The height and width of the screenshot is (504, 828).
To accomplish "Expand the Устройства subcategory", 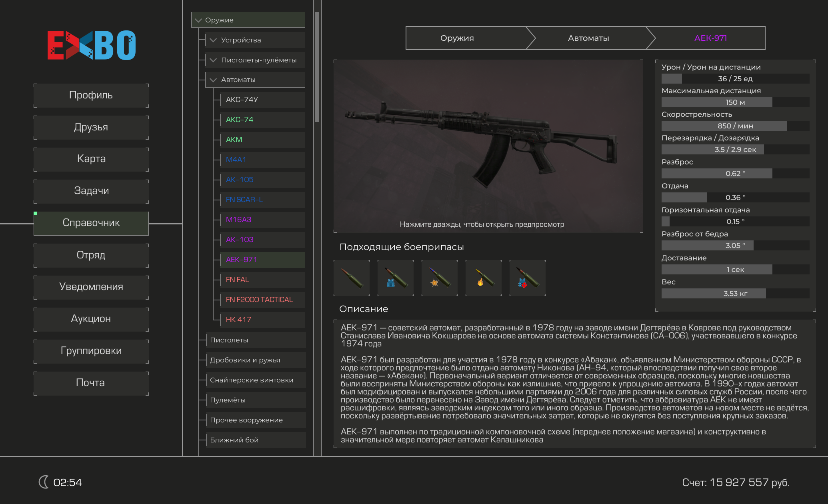I will click(213, 40).
